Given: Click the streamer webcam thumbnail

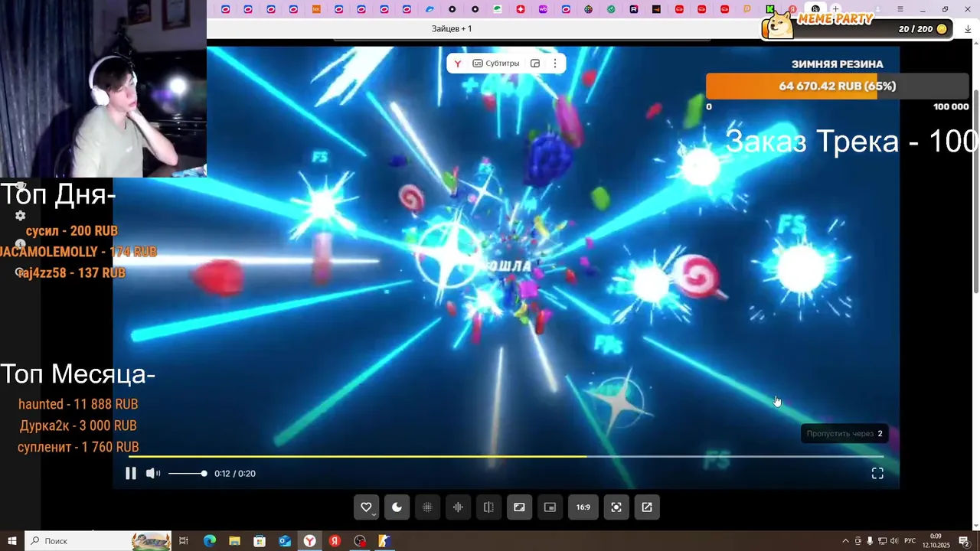Looking at the screenshot, I should (x=103, y=89).
